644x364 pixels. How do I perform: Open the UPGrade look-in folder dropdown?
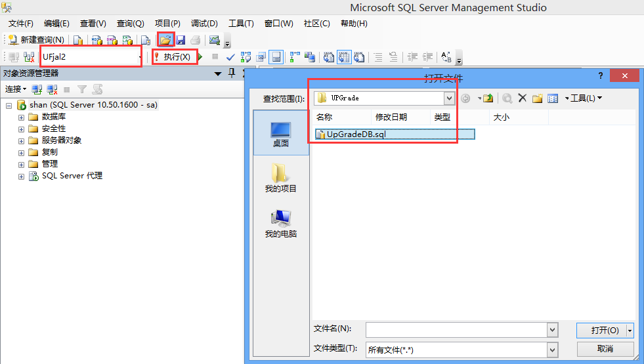point(449,98)
